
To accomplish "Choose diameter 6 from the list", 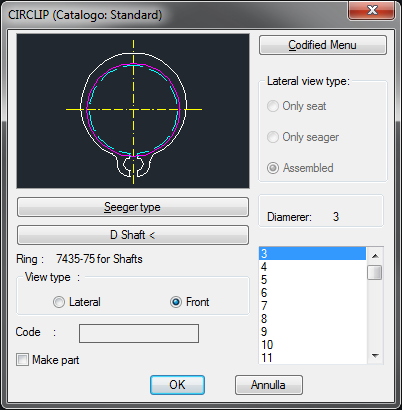I will tap(312, 293).
